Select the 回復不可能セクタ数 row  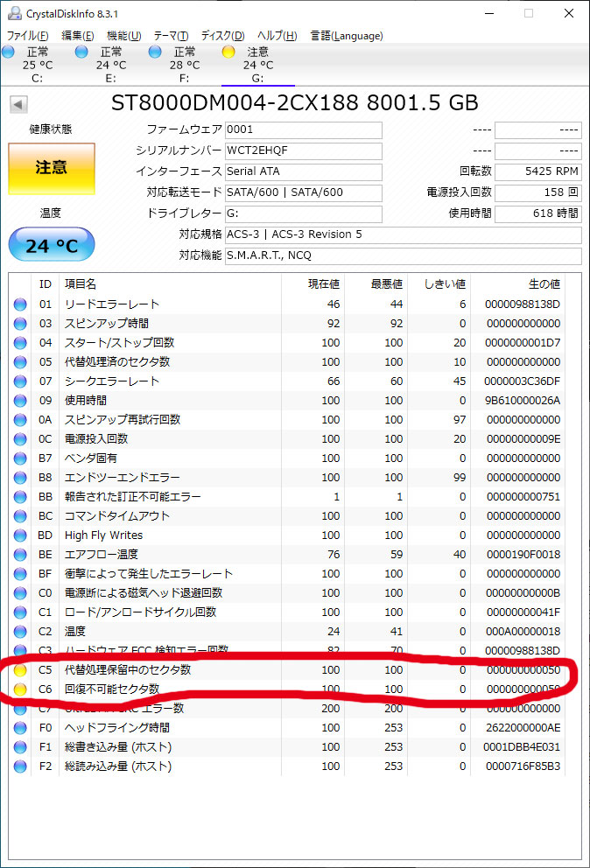click(x=287, y=689)
